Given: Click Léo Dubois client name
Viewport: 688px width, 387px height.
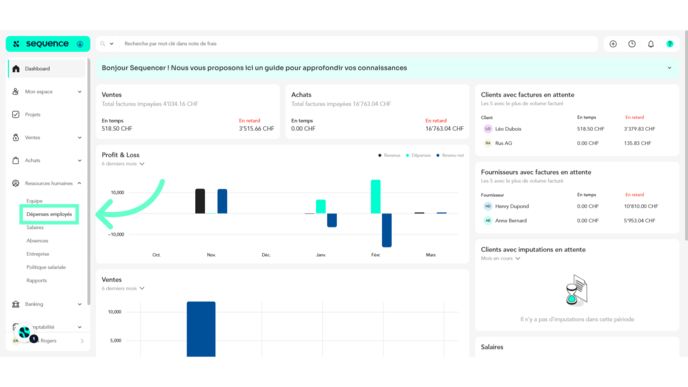Looking at the screenshot, I should tap(508, 129).
